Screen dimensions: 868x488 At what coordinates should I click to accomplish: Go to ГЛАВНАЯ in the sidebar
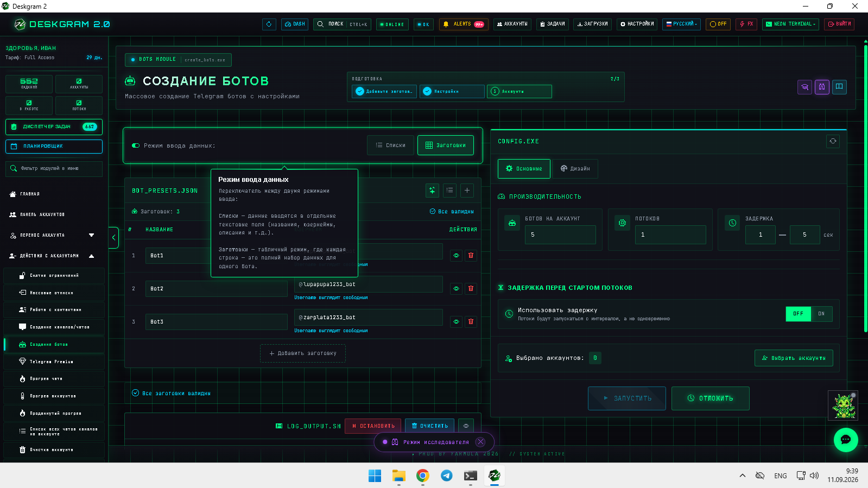pos(30,194)
